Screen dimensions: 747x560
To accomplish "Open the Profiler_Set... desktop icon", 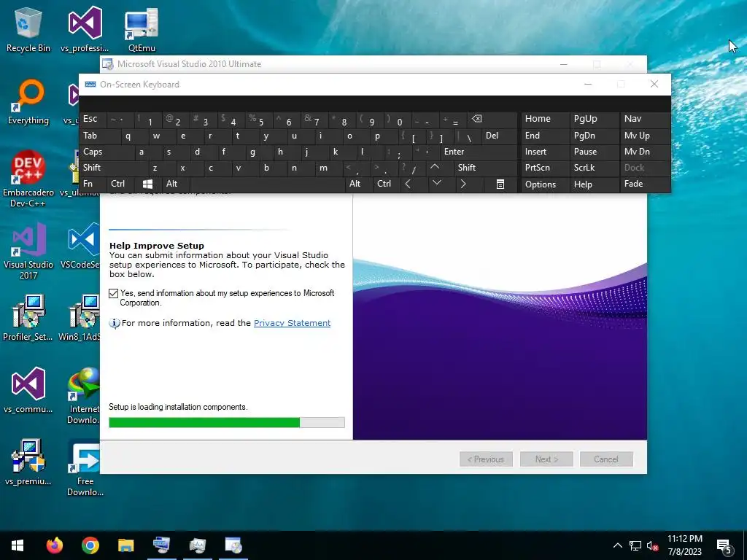I will [28, 318].
